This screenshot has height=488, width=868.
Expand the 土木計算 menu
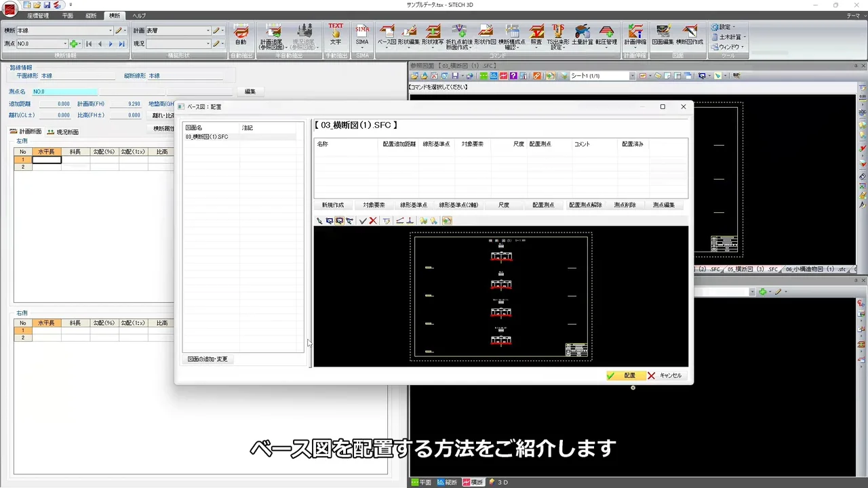pos(729,37)
